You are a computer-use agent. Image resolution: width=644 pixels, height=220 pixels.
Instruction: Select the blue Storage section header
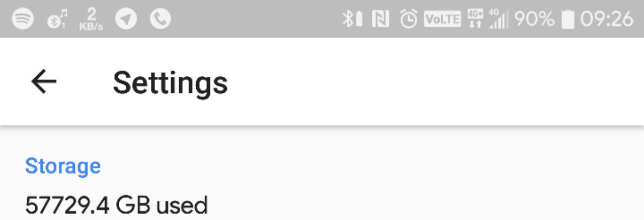pos(63,166)
